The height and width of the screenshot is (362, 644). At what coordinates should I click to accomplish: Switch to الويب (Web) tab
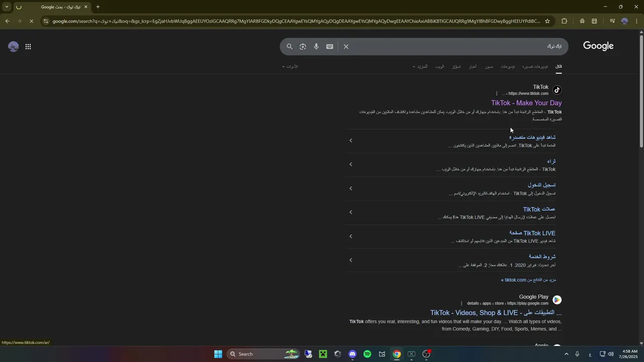pos(440,66)
